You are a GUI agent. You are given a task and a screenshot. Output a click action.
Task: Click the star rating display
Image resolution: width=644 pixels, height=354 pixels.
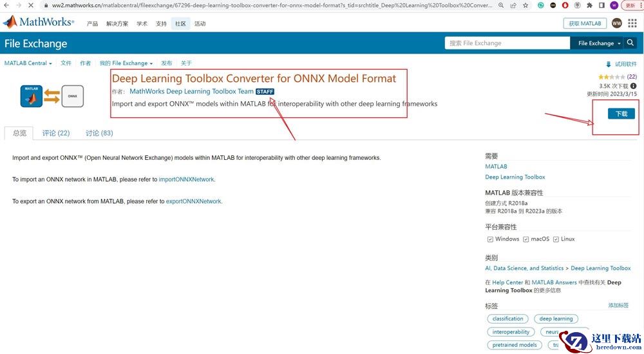coord(612,77)
